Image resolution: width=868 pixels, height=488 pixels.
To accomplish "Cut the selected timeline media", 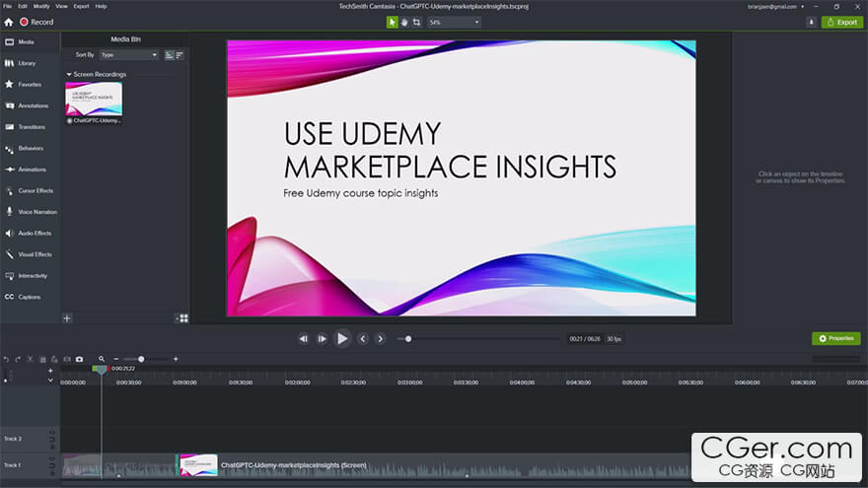I will pos(31,359).
